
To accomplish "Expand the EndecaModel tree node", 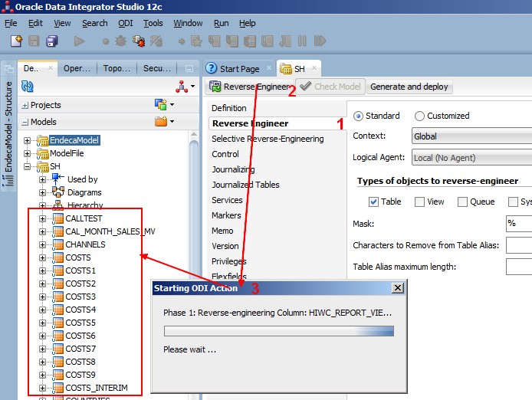I will (27, 140).
